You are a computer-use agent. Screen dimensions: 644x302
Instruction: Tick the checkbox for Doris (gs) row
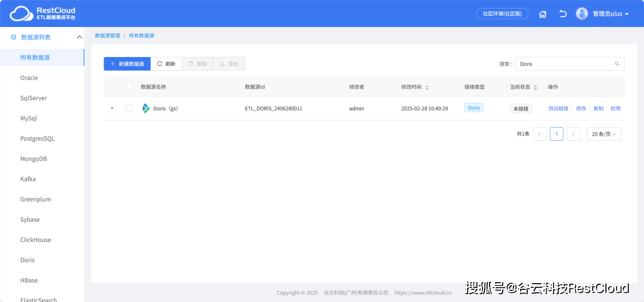click(x=129, y=108)
